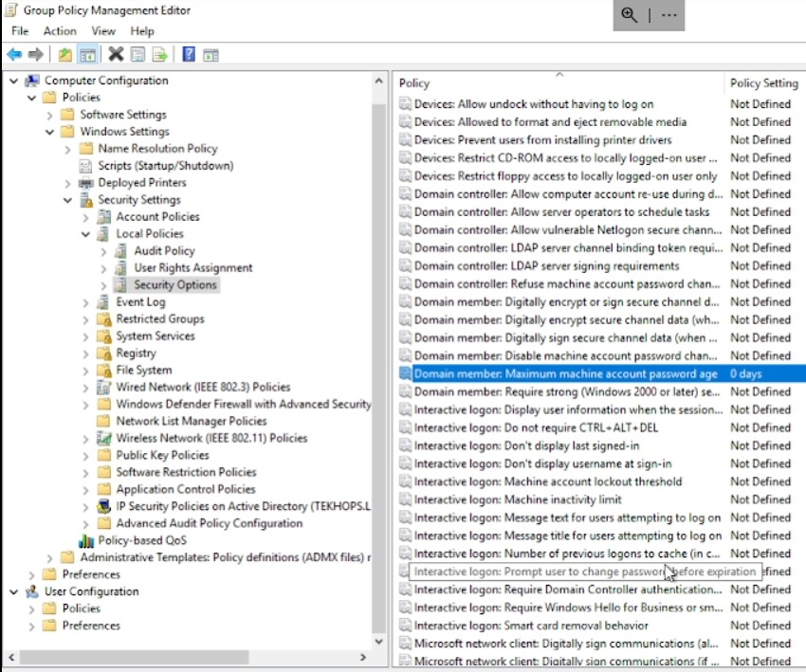Select Network List Manager Policies
Image resolution: width=806 pixels, height=672 pixels.
(x=192, y=421)
